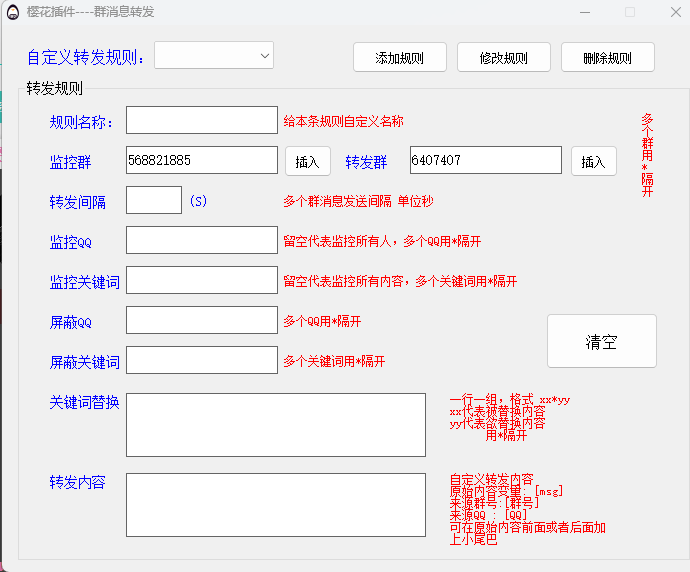690x572 pixels.
Task: Click into the 监控QQ input field
Action: coord(201,240)
